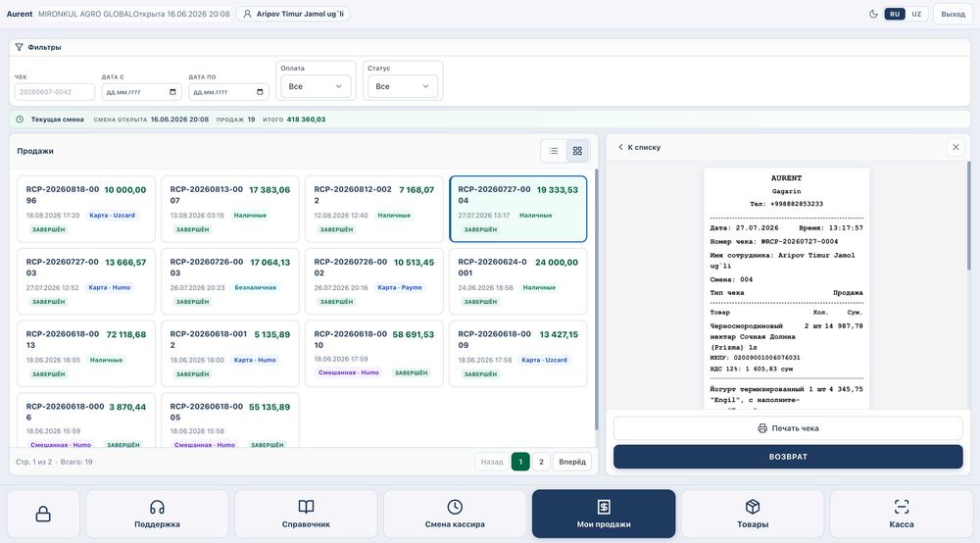Image resolution: width=980 pixels, height=543 pixels.
Task: Close the receipt detail panel
Action: point(955,147)
